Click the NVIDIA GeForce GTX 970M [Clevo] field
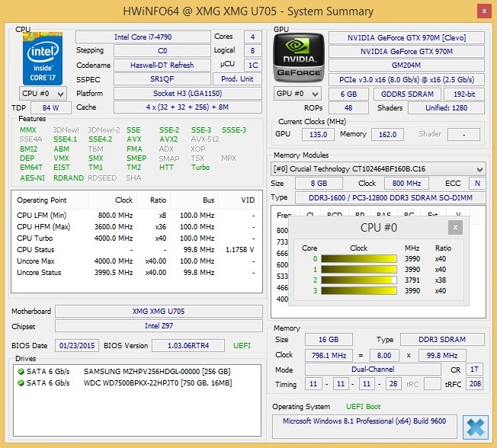The width and height of the screenshot is (497, 448). 406,37
